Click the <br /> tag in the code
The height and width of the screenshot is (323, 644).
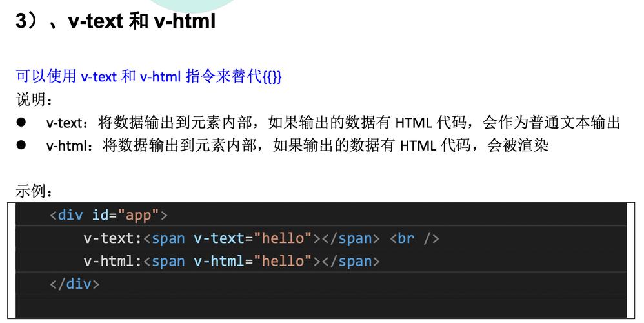point(414,238)
